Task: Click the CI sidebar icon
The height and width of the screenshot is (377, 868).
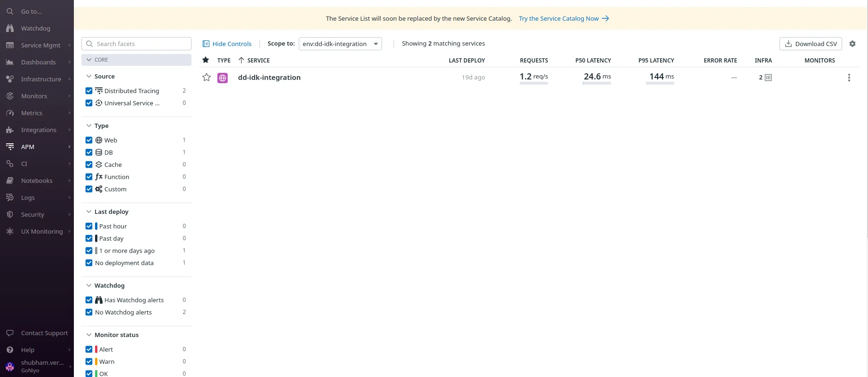Action: tap(10, 164)
